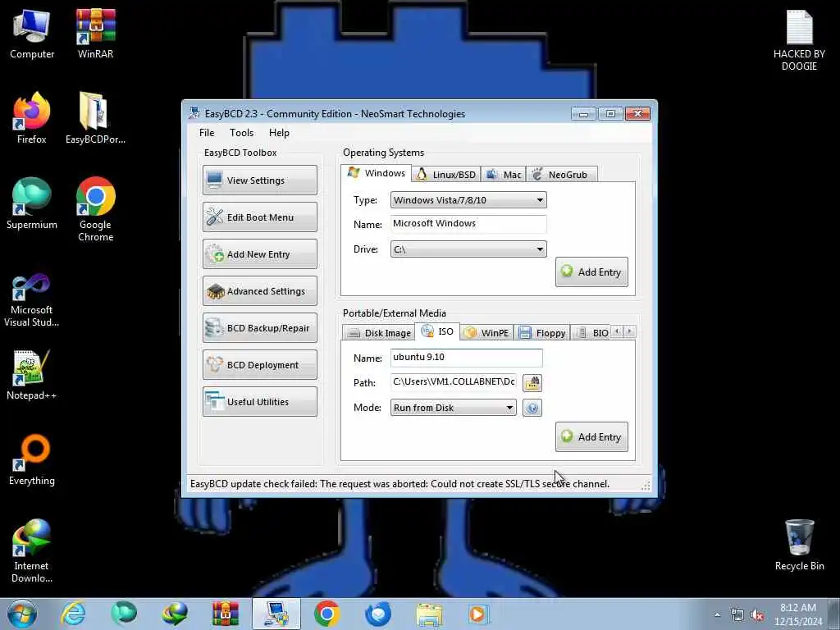Select the Recycle Bin icon
Image resolution: width=840 pixels, height=630 pixels.
pyautogui.click(x=799, y=545)
